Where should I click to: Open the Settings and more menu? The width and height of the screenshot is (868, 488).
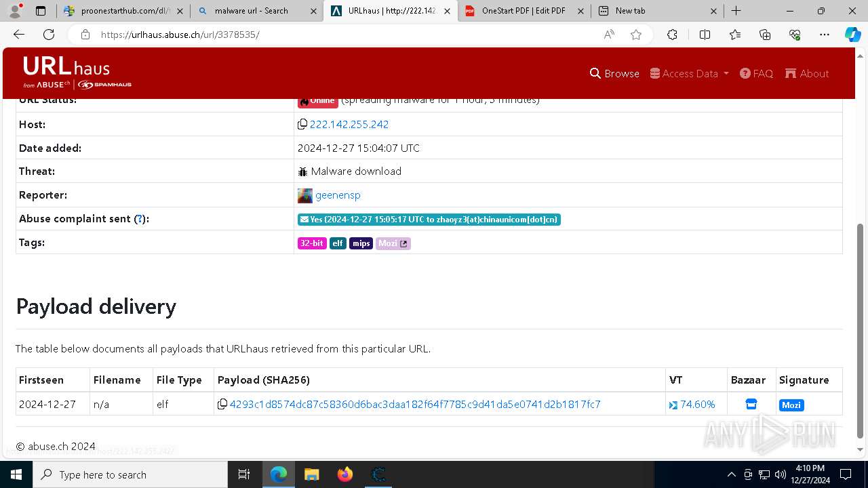825,35
